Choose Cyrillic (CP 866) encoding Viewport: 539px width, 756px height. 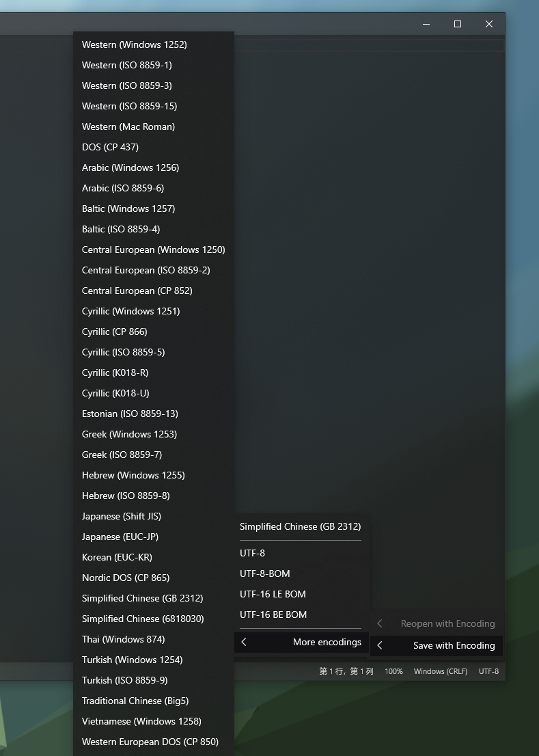click(x=154, y=332)
